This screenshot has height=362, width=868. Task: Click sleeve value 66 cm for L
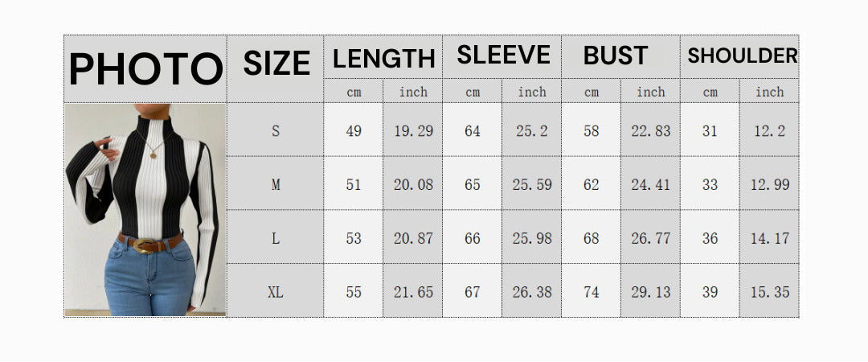pos(473,239)
